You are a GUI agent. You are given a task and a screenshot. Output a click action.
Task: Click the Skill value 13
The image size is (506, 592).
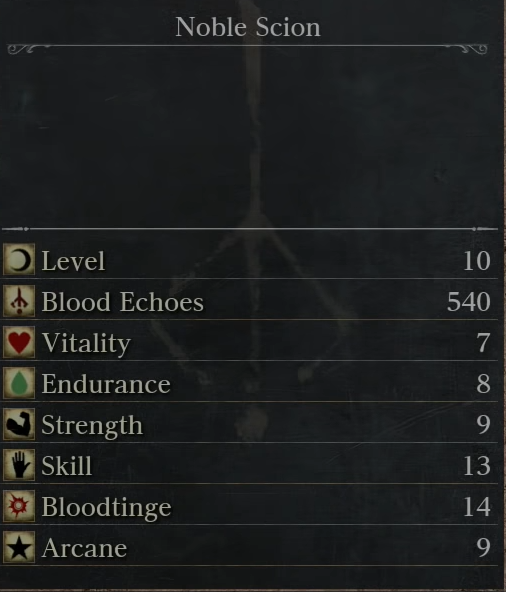477,466
